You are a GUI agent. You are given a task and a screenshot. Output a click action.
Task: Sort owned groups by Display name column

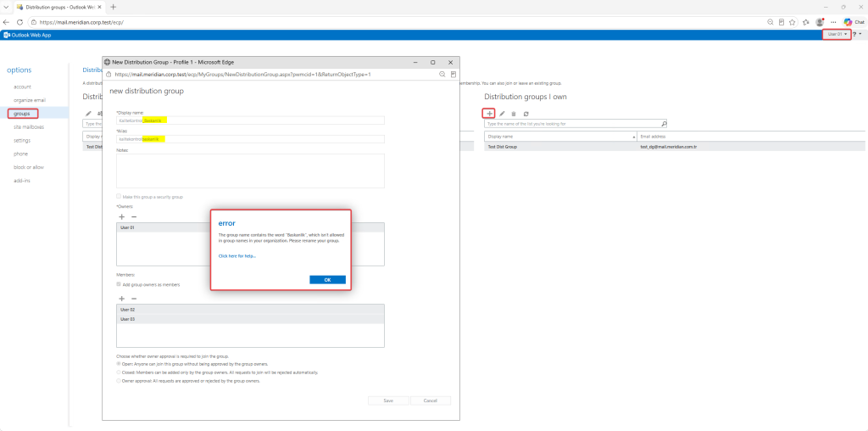(560, 136)
